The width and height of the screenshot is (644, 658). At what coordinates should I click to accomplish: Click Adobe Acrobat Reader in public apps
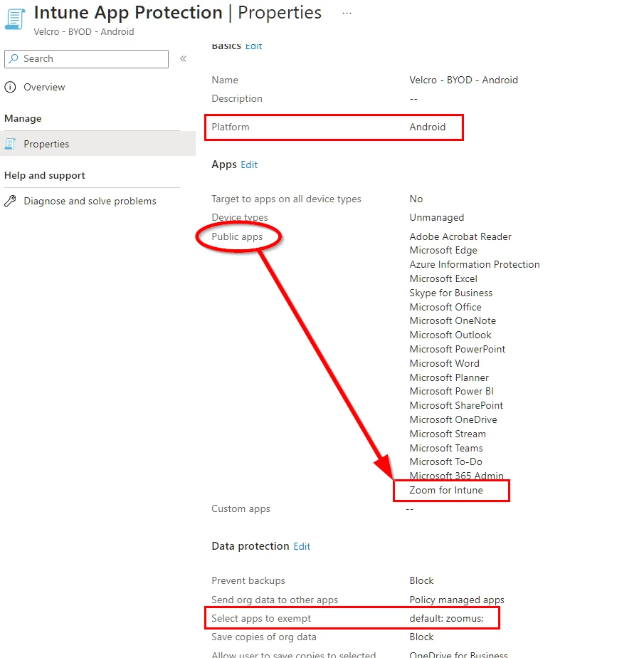click(460, 236)
